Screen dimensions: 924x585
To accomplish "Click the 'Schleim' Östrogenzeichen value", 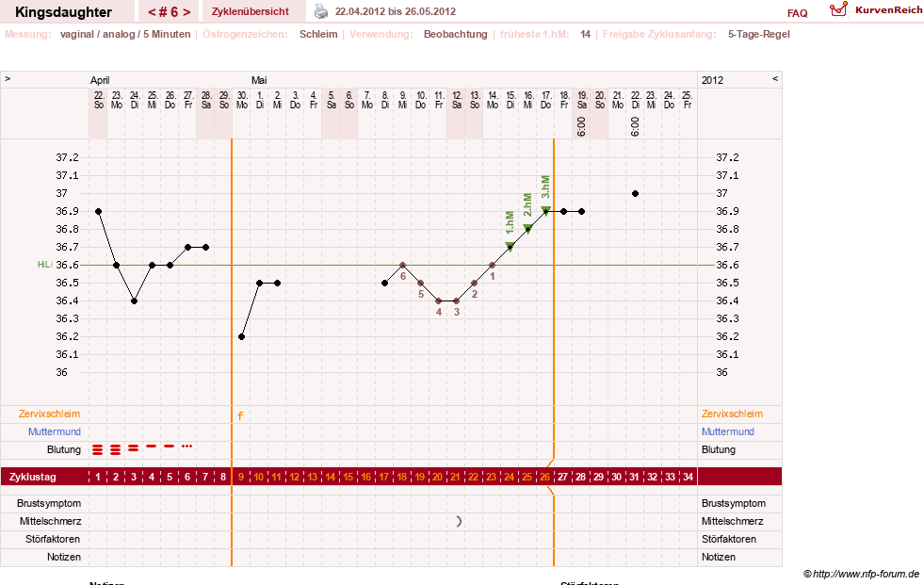I will point(318,34).
